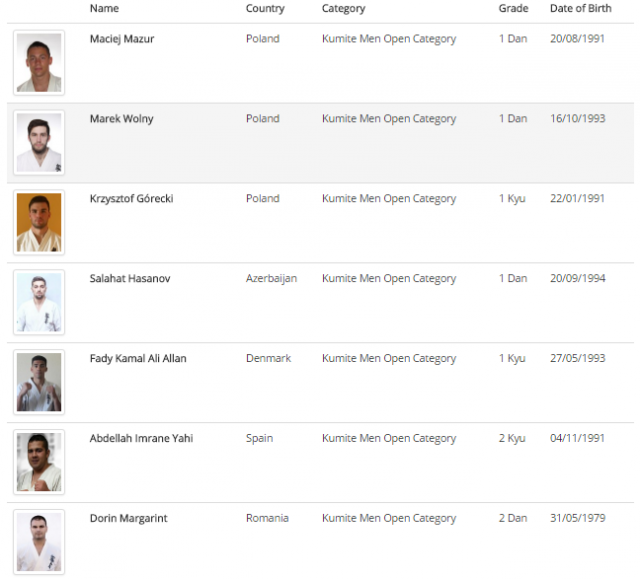Click the name Dorin Margarint
The width and height of the screenshot is (640, 579).
click(x=128, y=518)
